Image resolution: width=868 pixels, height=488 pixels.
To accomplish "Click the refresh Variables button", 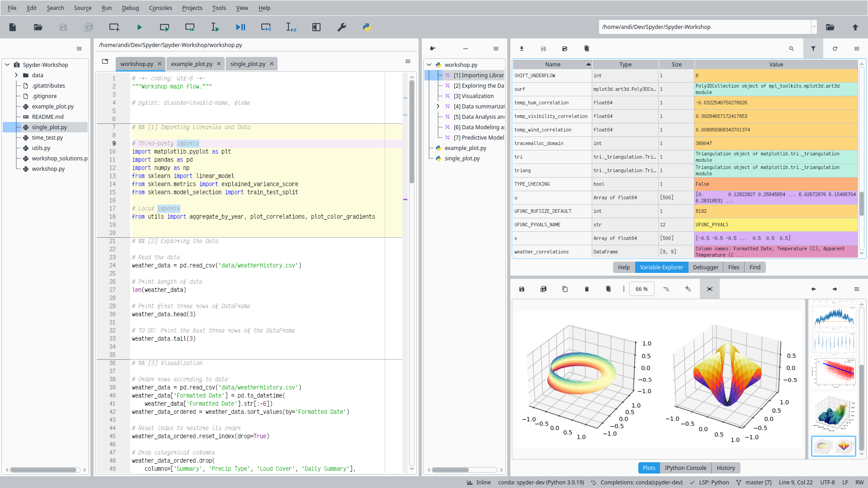I will click(835, 48).
